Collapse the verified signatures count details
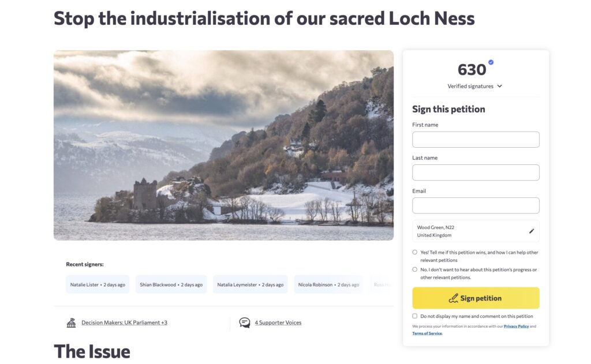591x364 pixels. (x=499, y=86)
